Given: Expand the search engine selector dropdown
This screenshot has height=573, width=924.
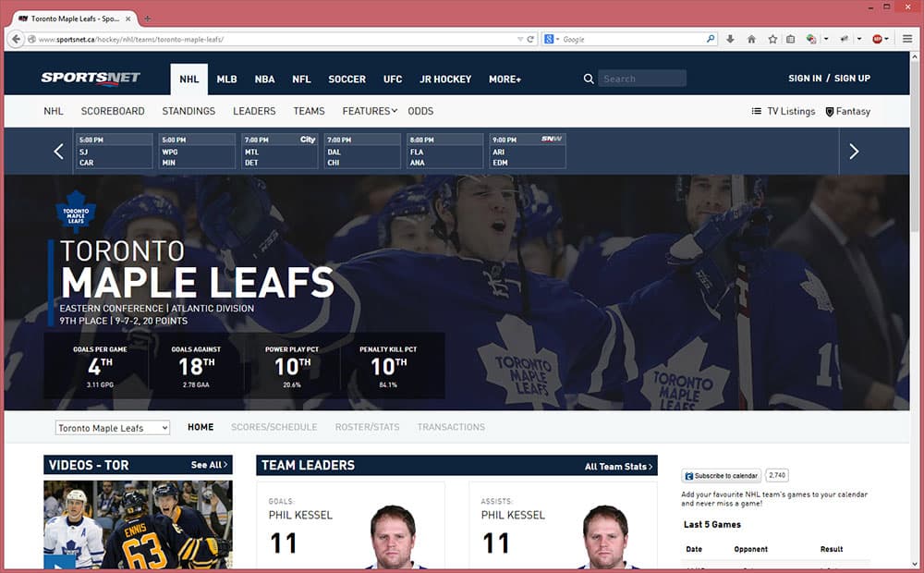Looking at the screenshot, I should click(557, 39).
